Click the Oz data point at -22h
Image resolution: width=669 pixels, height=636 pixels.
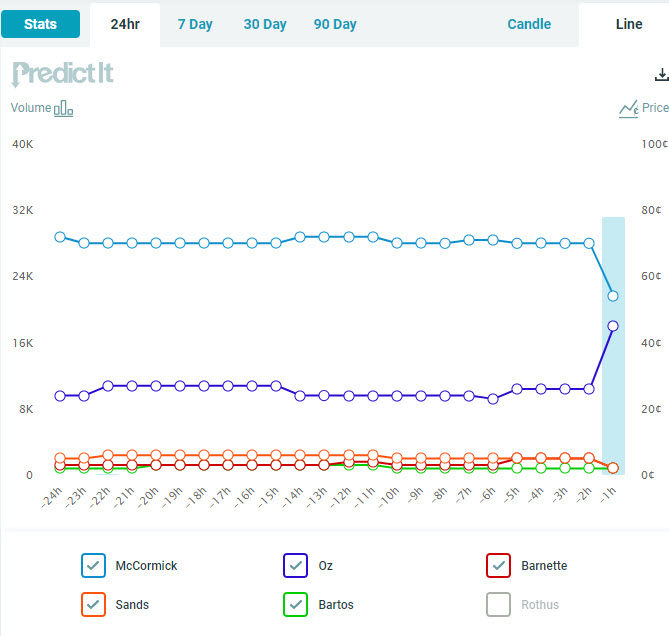pos(108,386)
